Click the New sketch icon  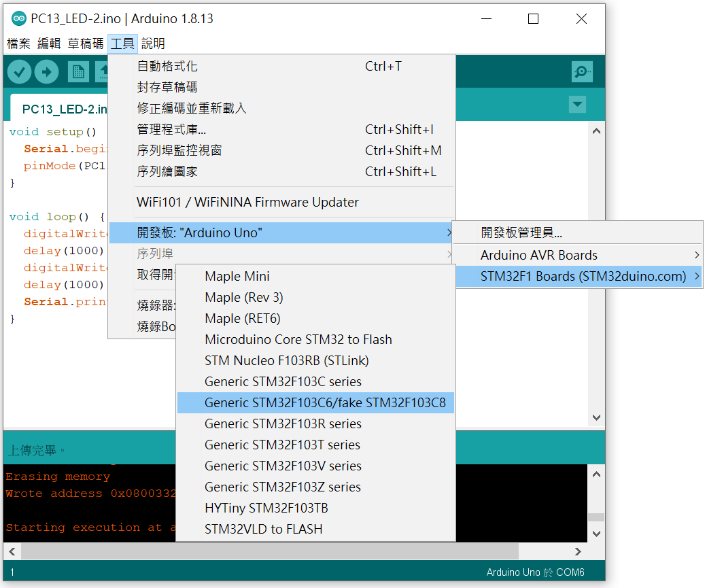pos(78,71)
